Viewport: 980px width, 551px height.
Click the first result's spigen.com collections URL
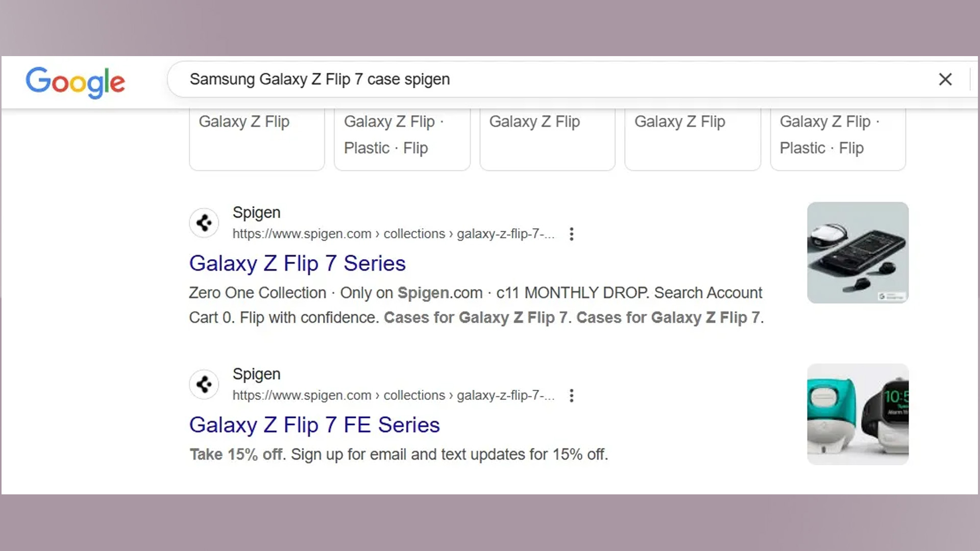click(x=394, y=234)
